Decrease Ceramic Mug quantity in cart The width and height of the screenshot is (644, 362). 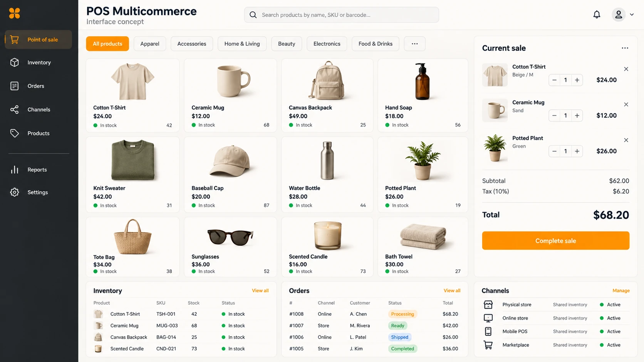[554, 115]
